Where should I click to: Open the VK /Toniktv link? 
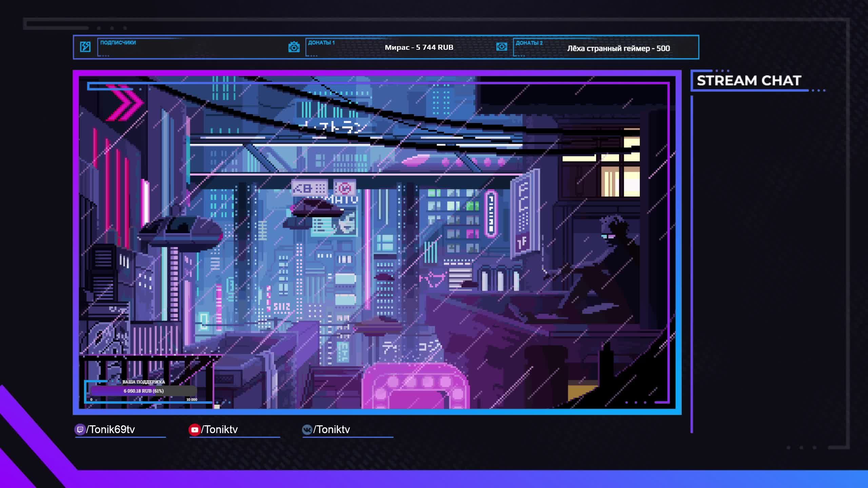[331, 430]
